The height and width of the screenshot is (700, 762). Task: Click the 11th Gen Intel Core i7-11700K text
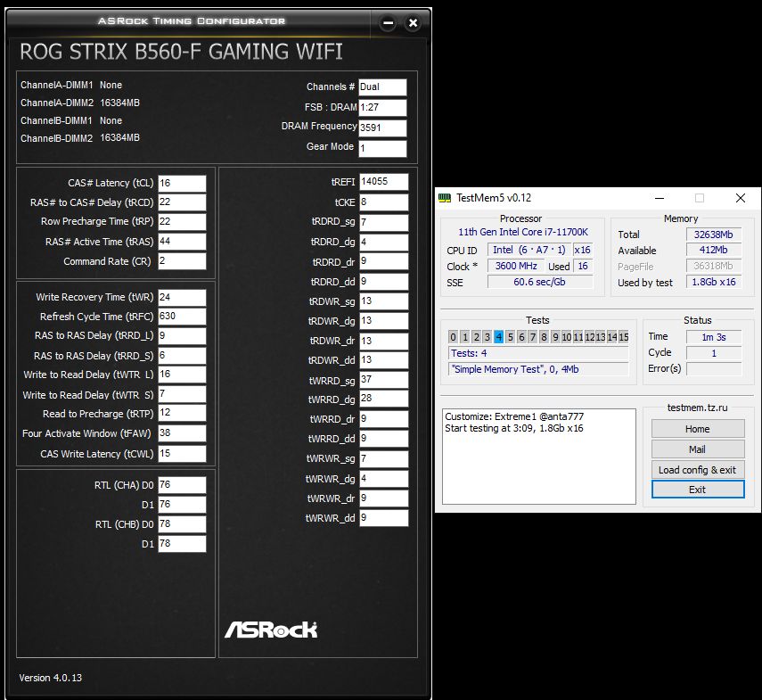[x=523, y=233]
